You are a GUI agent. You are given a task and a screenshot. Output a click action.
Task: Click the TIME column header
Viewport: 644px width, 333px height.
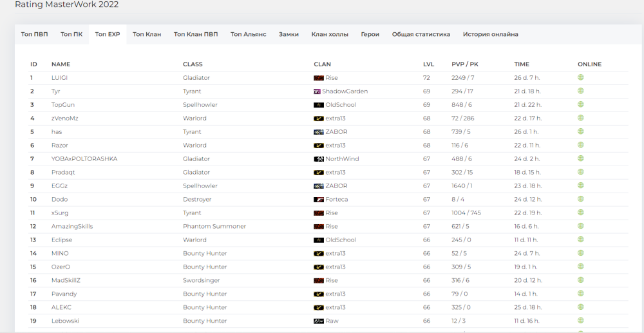coord(522,64)
